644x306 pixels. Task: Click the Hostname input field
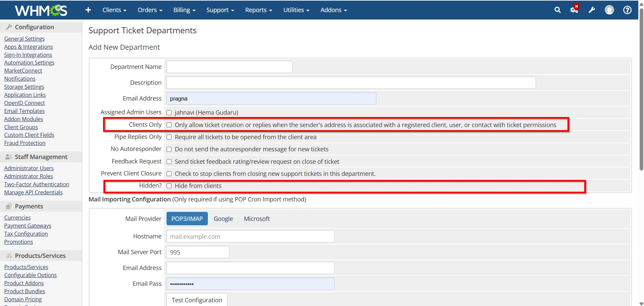250,236
